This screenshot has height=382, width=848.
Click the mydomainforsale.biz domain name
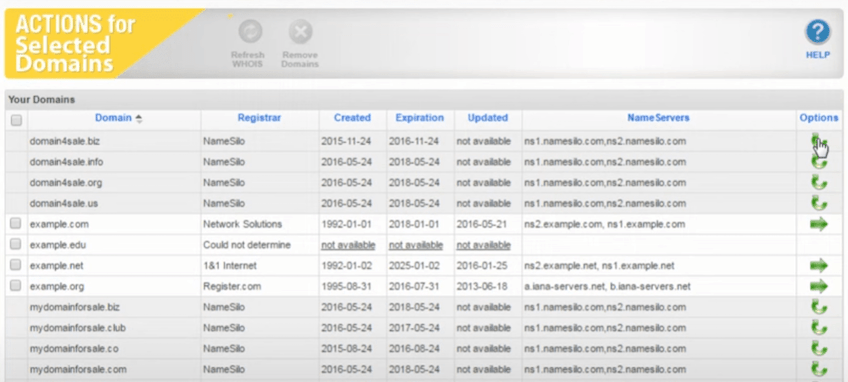point(75,307)
